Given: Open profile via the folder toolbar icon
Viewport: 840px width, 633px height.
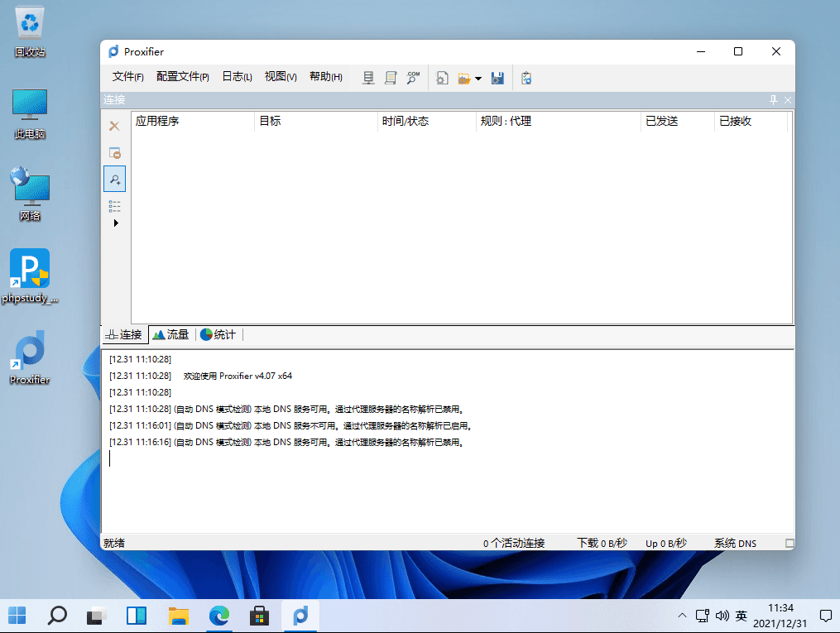Looking at the screenshot, I should pyautogui.click(x=464, y=78).
